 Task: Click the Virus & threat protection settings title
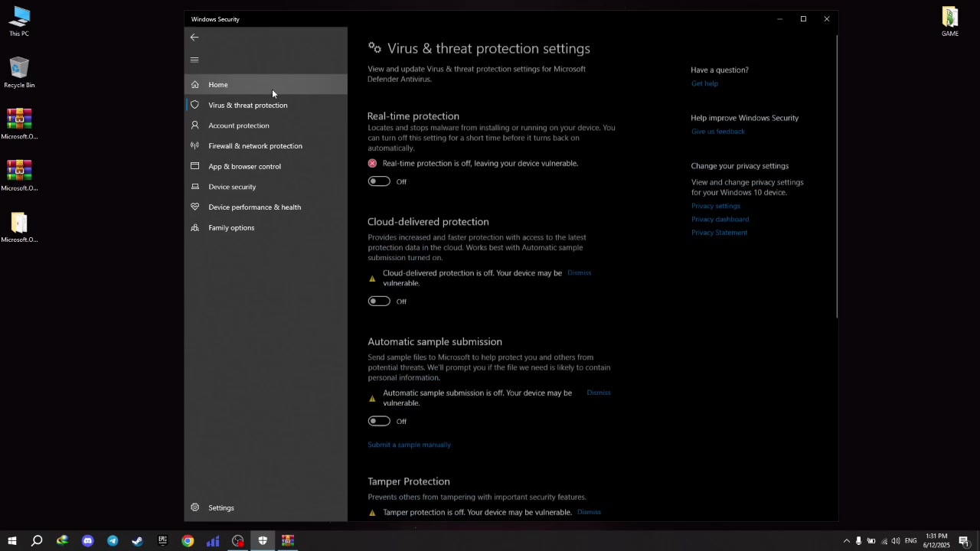[x=488, y=48]
